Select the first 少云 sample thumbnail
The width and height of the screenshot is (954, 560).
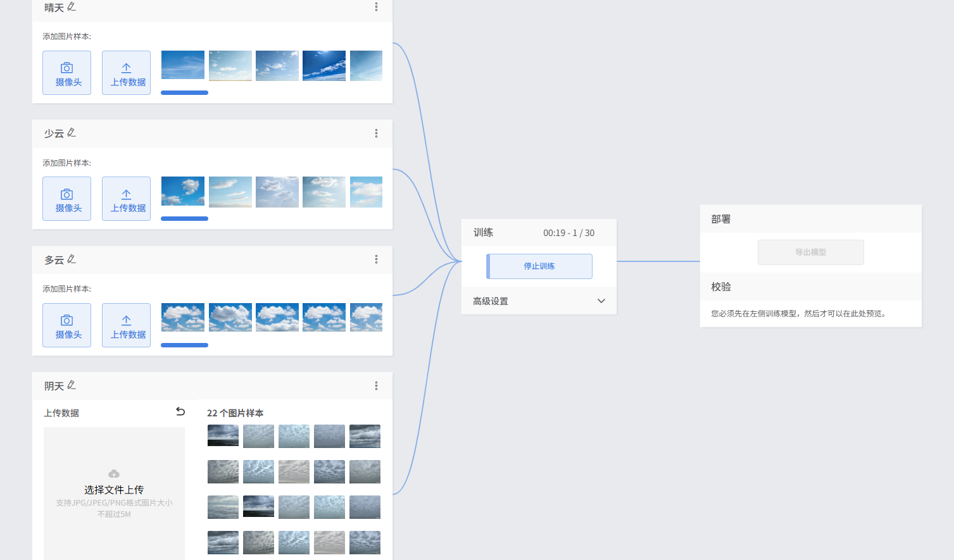183,192
